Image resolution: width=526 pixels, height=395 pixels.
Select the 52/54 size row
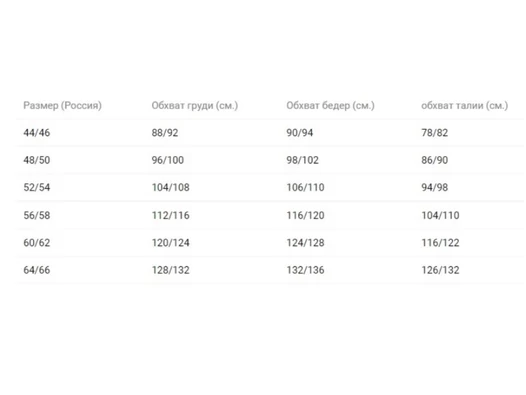[x=270, y=187]
